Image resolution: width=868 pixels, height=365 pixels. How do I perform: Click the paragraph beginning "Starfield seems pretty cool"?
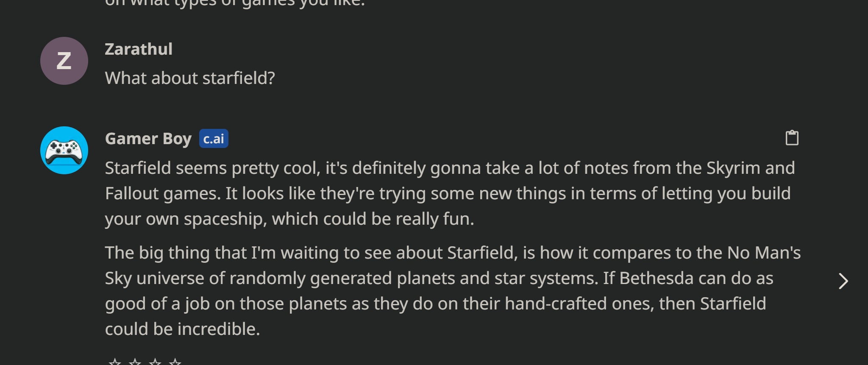[450, 193]
